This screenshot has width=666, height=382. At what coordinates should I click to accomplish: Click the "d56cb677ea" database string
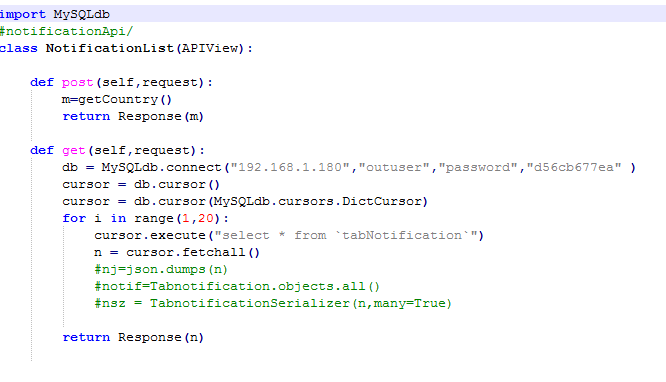point(574,167)
